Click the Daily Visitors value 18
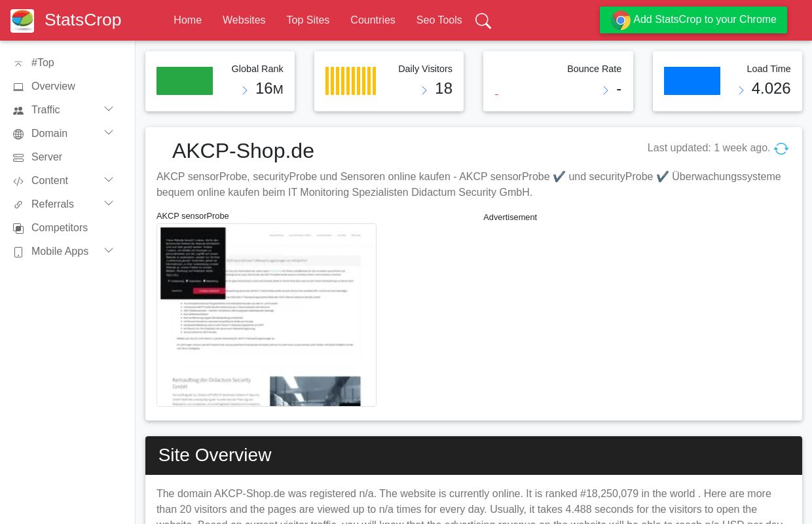The image size is (812, 524). pyautogui.click(x=443, y=88)
